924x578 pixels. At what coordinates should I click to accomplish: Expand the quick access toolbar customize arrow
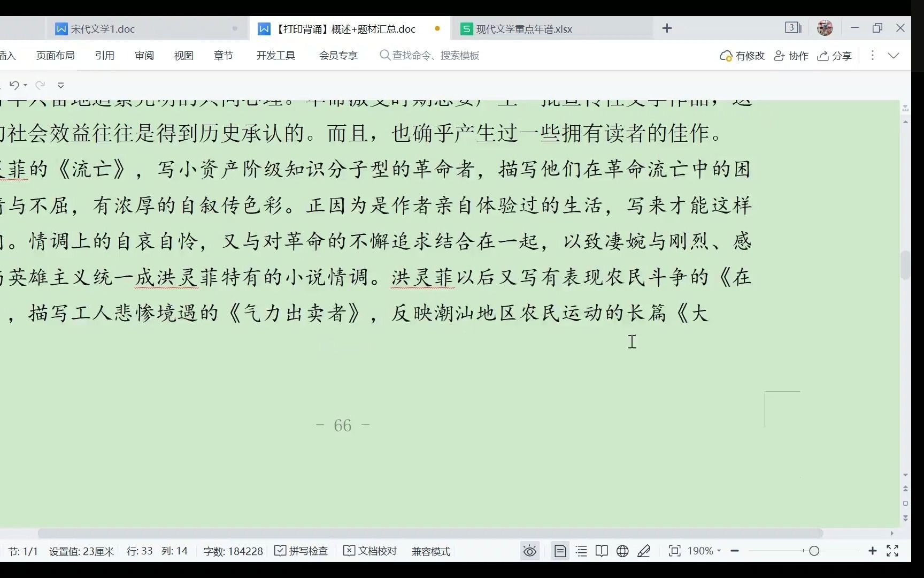[x=61, y=86]
